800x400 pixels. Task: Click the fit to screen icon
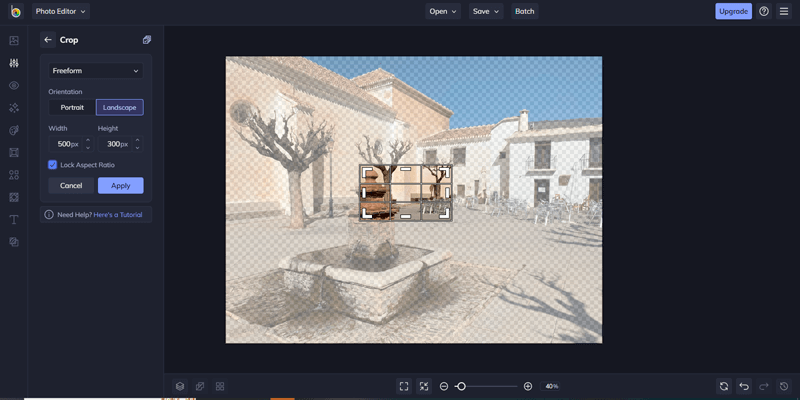click(404, 386)
